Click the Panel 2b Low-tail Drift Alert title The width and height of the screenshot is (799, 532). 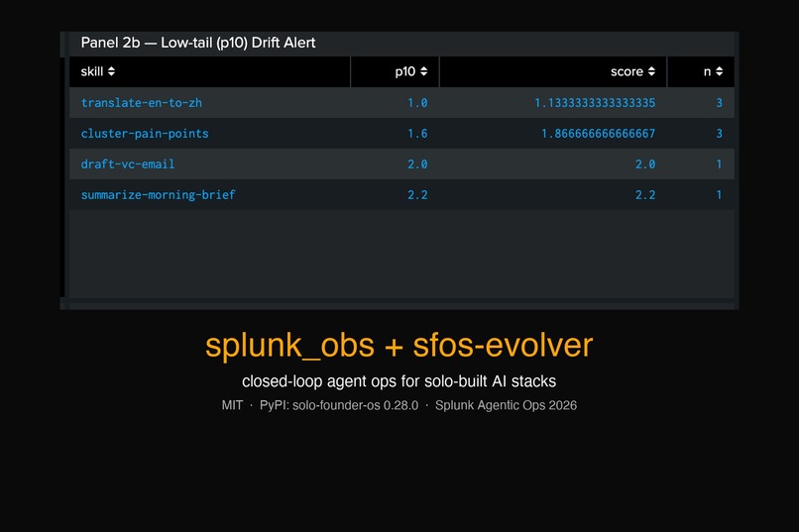pos(198,43)
